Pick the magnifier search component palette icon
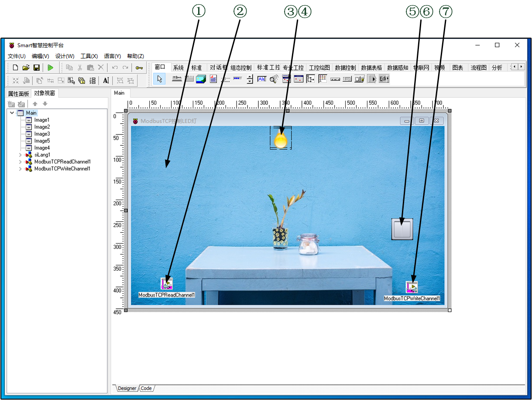Image resolution: width=532 pixels, height=400 pixels. (x=274, y=79)
